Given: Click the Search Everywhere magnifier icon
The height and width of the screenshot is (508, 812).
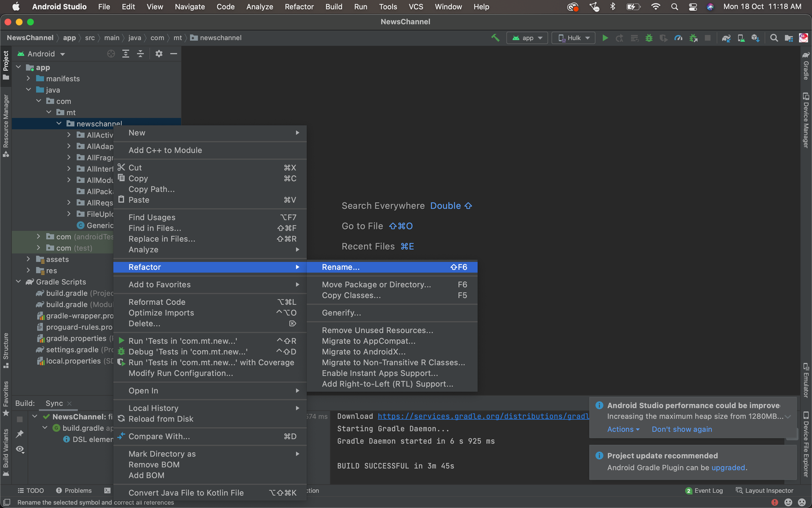Looking at the screenshot, I should [x=774, y=38].
